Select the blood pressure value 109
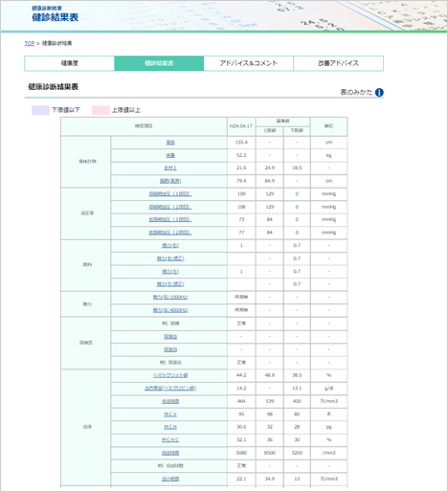The height and width of the screenshot is (492, 448). (241, 194)
